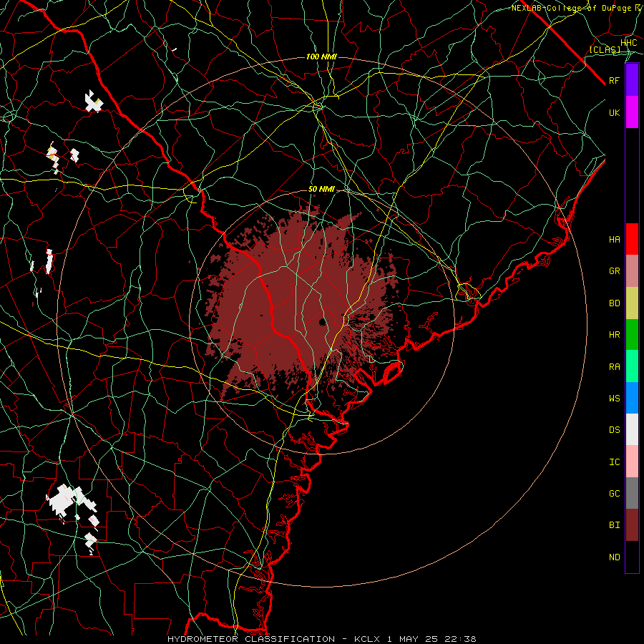This screenshot has width=644, height=644.
Task: Click the RA light green legend swatch
Action: 632,366
